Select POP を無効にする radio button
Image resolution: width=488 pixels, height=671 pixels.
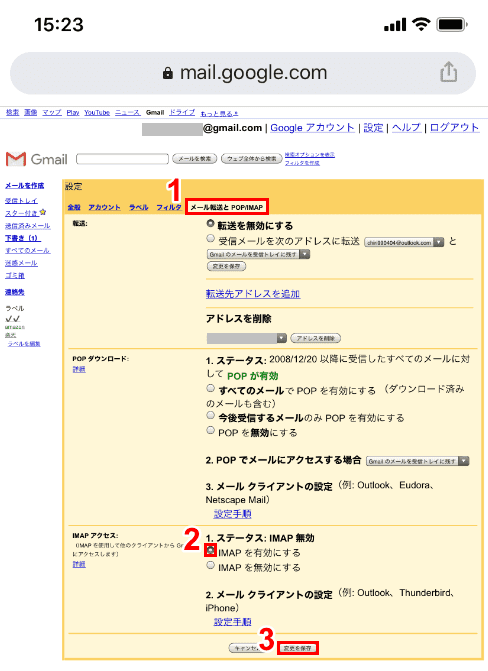[x=210, y=430]
